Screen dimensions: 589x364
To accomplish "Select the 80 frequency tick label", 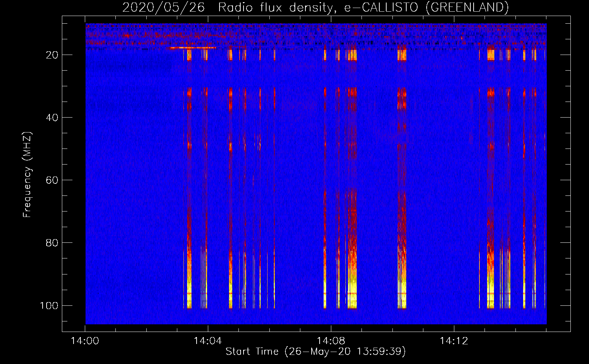I will [52, 243].
